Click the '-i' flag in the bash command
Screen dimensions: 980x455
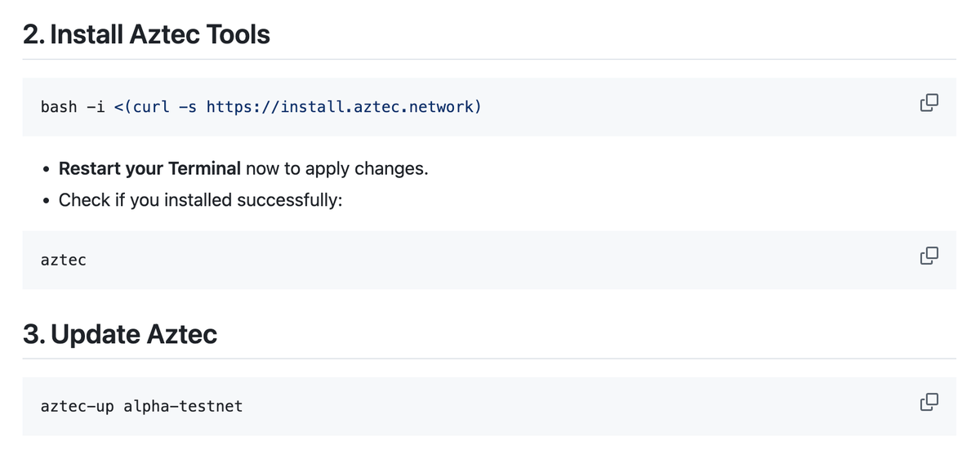96,107
